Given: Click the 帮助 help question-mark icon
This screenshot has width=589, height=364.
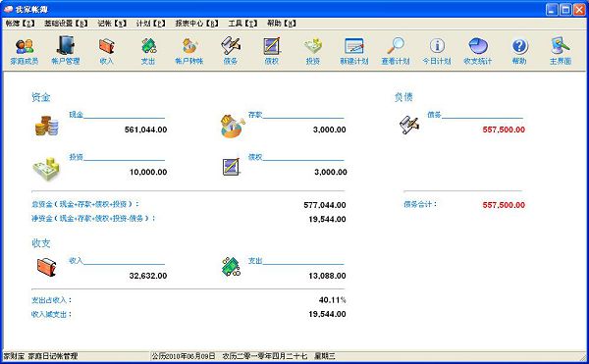Looking at the screenshot, I should coord(519,51).
